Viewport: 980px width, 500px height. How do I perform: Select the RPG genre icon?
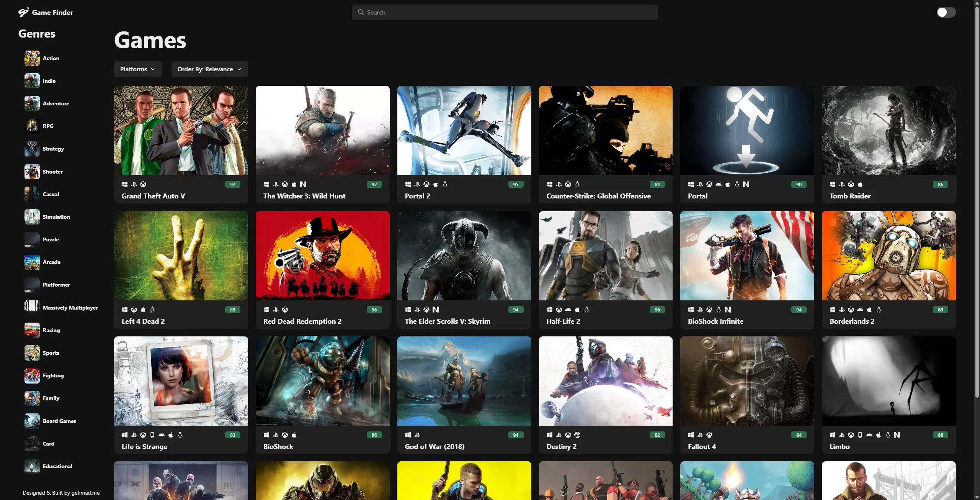[x=32, y=126]
